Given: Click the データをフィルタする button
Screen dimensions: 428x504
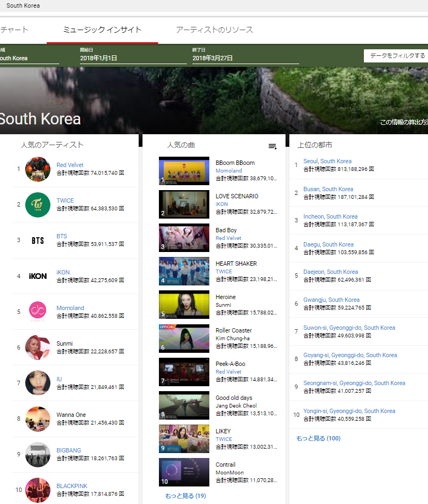Looking at the screenshot, I should click(x=397, y=56).
